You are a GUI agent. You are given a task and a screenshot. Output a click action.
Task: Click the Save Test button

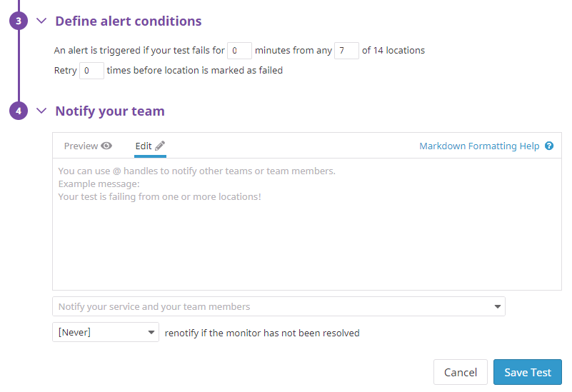(528, 372)
